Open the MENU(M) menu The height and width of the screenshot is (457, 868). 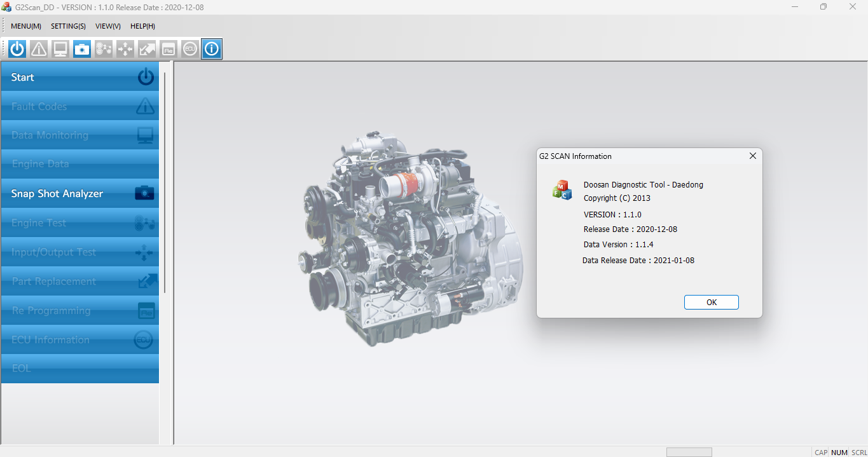pyautogui.click(x=26, y=26)
